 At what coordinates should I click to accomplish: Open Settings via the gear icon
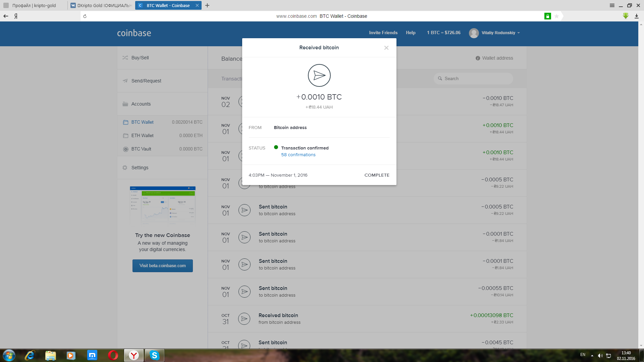tap(125, 168)
